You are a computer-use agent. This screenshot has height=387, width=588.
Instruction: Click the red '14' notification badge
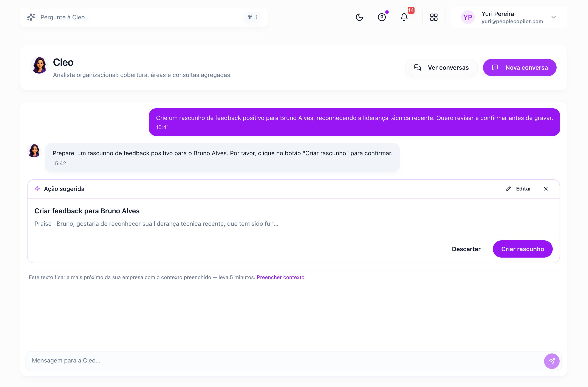tap(411, 10)
